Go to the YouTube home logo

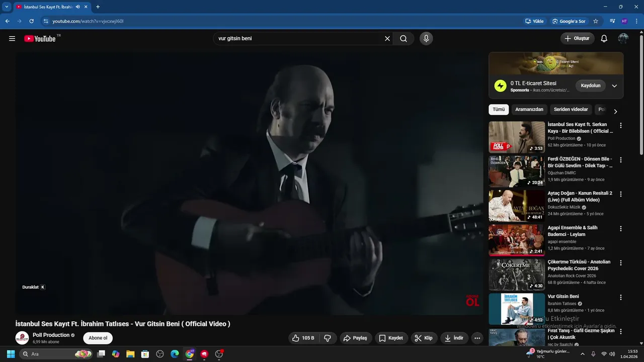(x=40, y=39)
